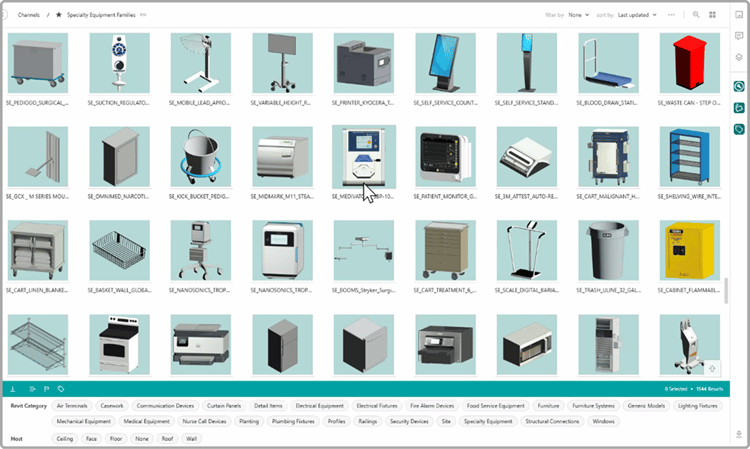Click the SE_CART_TREATMENT_6 label
Image resolution: width=750 pixels, height=449 pixels.
tap(445, 290)
